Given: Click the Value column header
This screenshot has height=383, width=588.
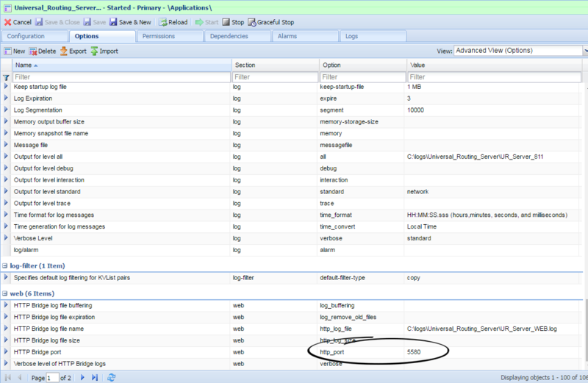Looking at the screenshot, I should [494, 65].
